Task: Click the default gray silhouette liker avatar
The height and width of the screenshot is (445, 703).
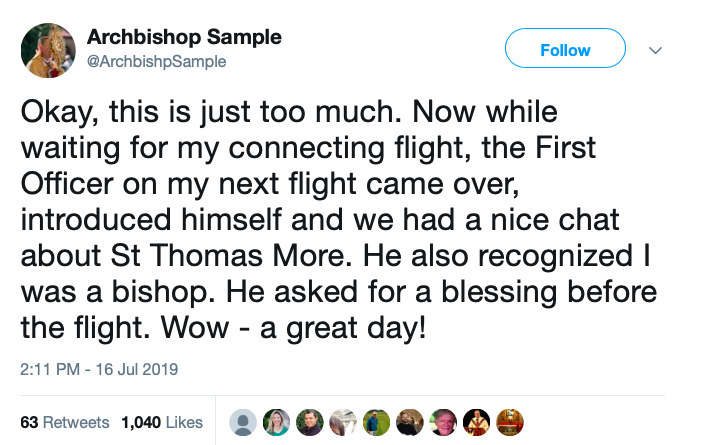Action: pos(243,423)
